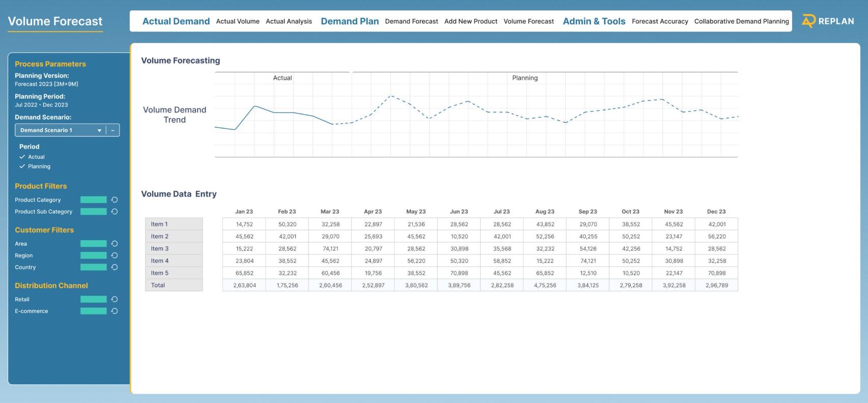Reset the Product Category filter

[x=115, y=200]
